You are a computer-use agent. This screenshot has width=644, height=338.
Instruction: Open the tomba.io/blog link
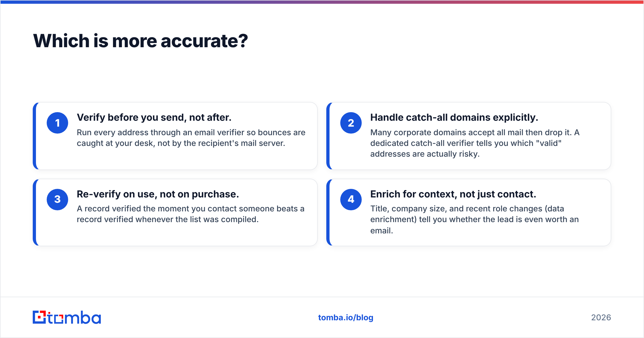click(346, 318)
